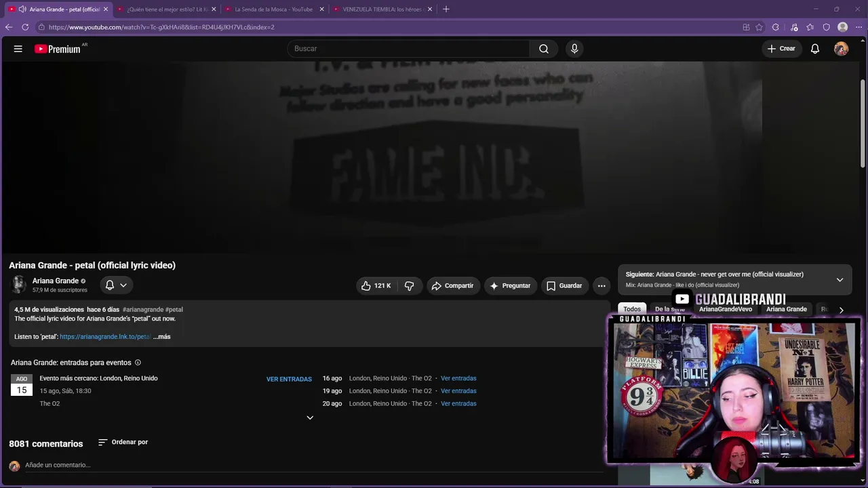This screenshot has height=488, width=868.
Task: Save the video with Guardar
Action: click(x=564, y=286)
